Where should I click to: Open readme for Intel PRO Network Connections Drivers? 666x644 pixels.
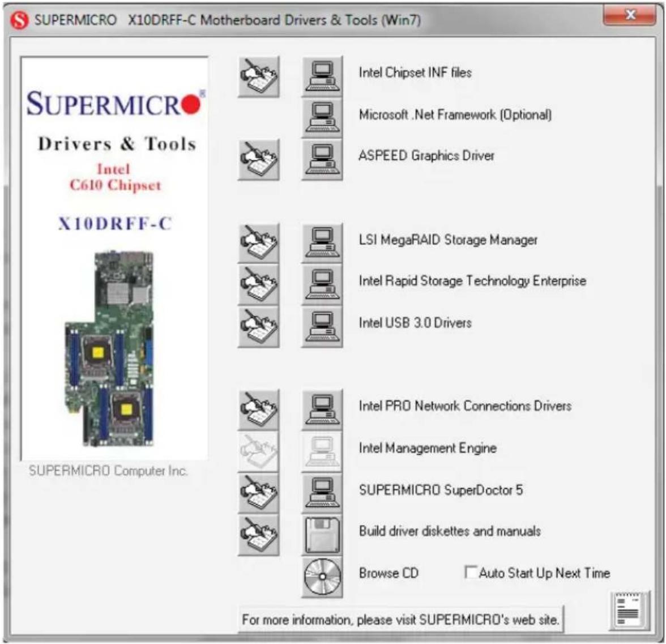click(259, 410)
